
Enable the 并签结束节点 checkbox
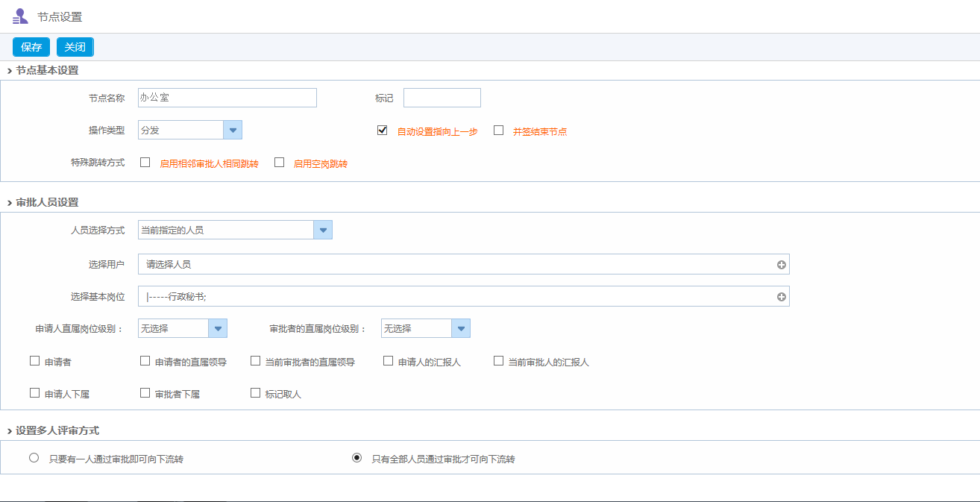pos(497,129)
